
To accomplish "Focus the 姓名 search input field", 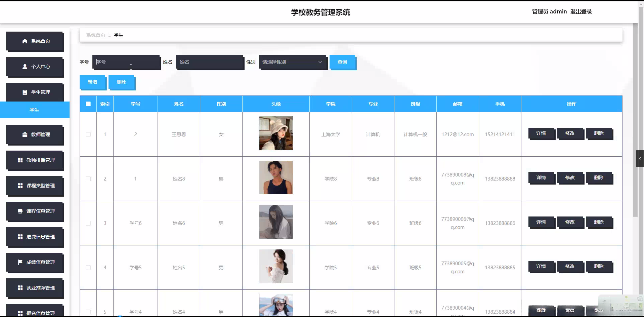I will pos(209,62).
